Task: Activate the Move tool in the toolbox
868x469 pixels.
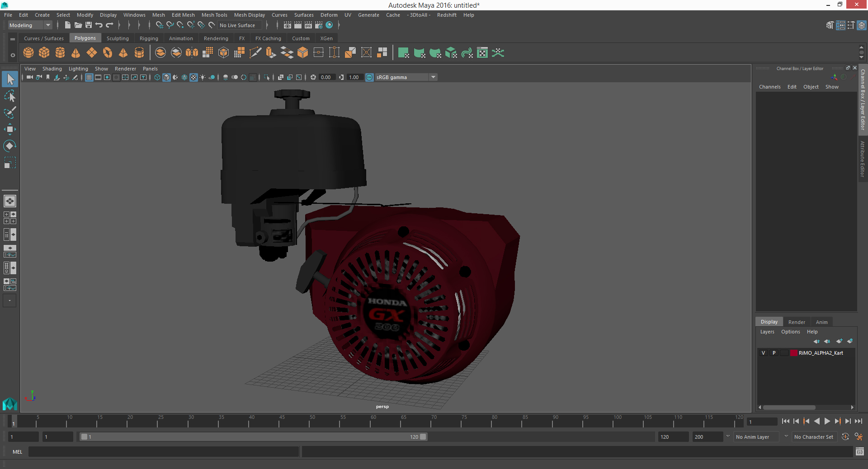Action: (10, 129)
